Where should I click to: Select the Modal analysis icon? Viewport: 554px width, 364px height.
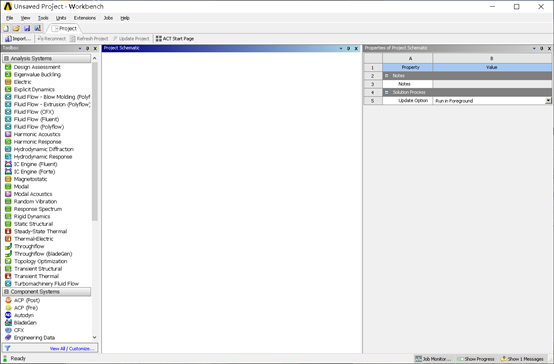8,186
